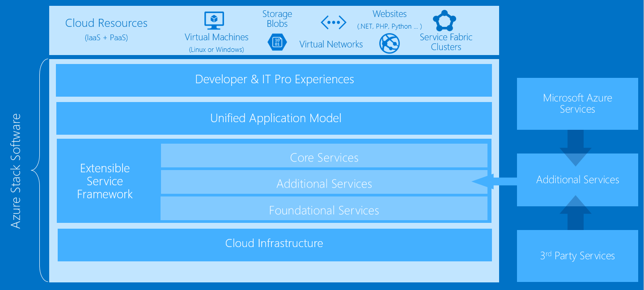Click the Virtual Networks arrows icon
The height and width of the screenshot is (290, 644).
tap(334, 21)
